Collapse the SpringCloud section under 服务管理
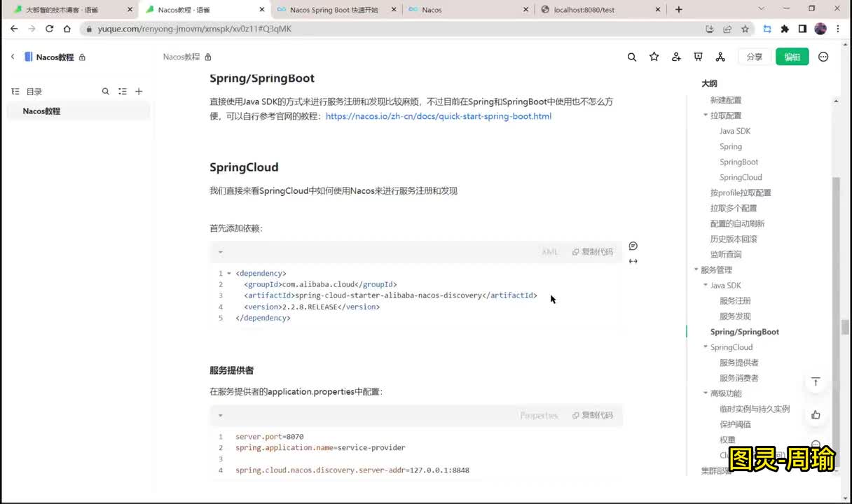 [706, 346]
